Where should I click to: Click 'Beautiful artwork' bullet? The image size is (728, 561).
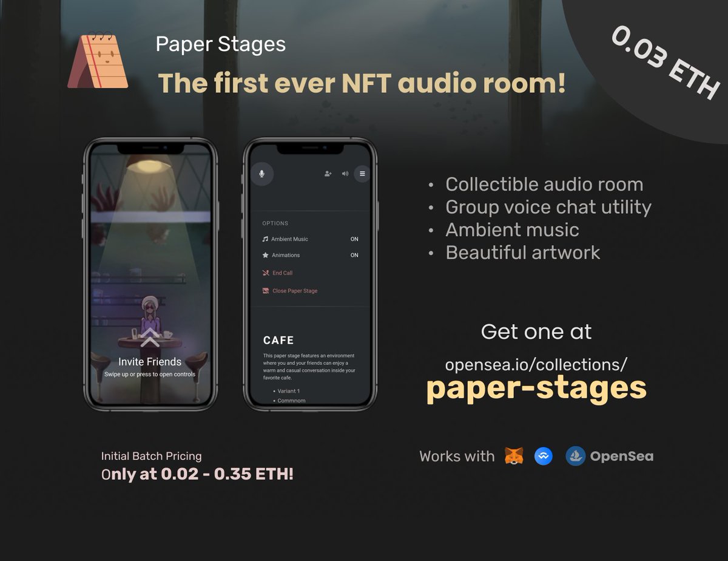tap(523, 253)
